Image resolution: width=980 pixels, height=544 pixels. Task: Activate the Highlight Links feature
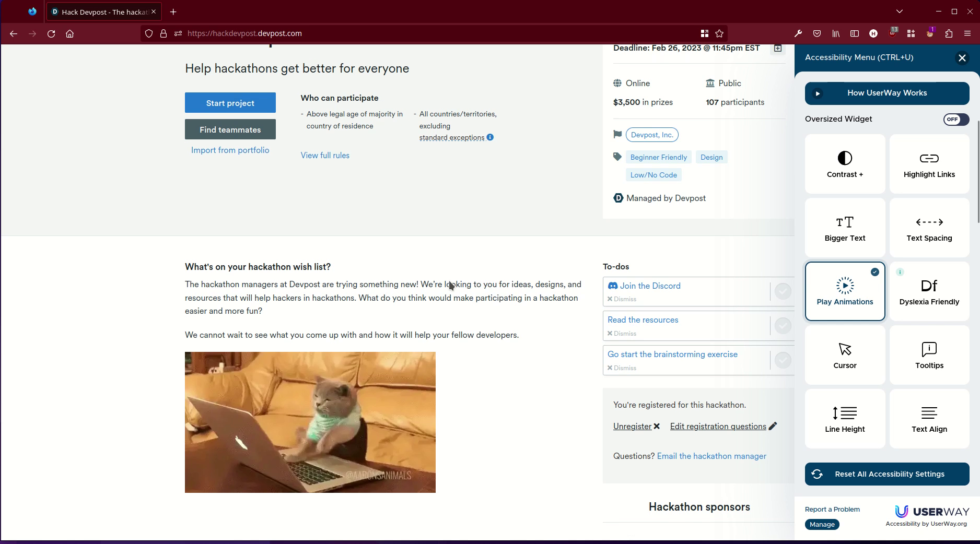pyautogui.click(x=929, y=163)
